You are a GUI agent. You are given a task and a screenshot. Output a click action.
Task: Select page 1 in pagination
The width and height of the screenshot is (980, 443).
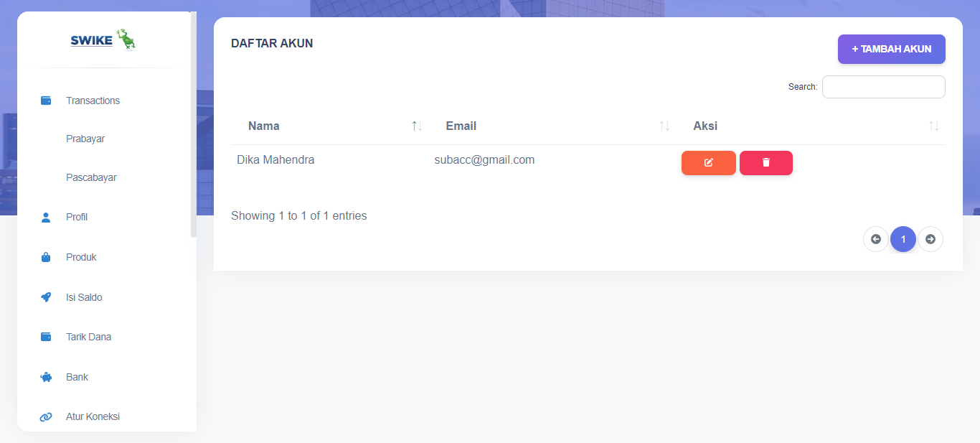tap(903, 239)
